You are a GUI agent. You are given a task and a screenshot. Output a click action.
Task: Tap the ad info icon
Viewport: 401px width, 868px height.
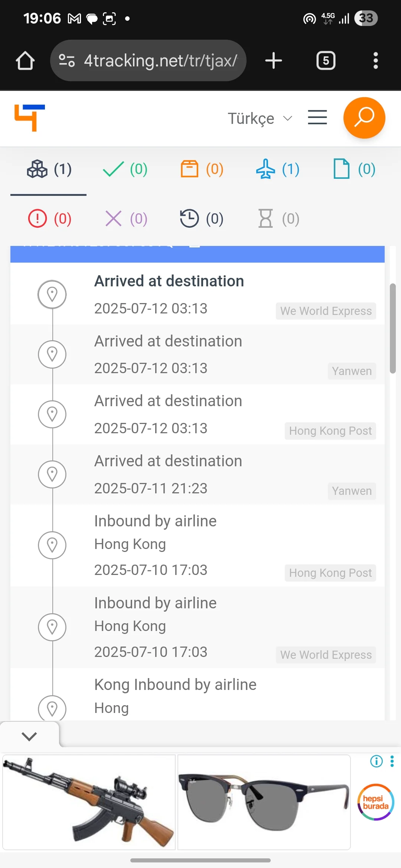[x=376, y=762]
